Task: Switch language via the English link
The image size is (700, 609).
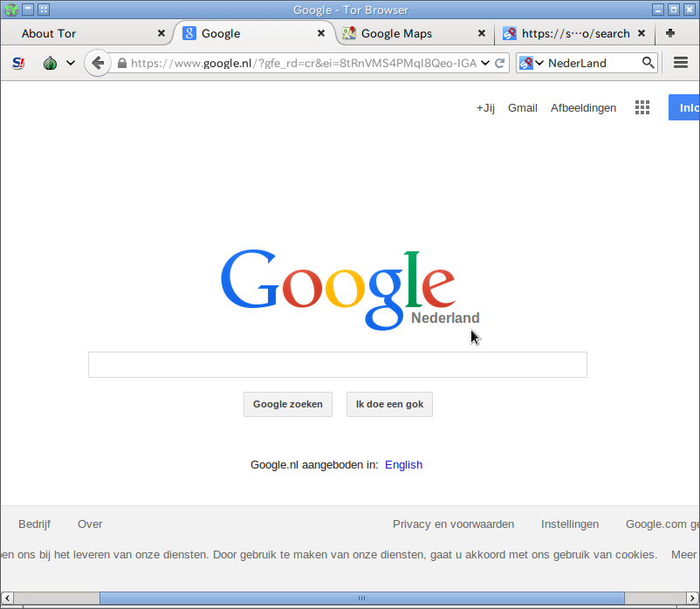Action: (403, 465)
